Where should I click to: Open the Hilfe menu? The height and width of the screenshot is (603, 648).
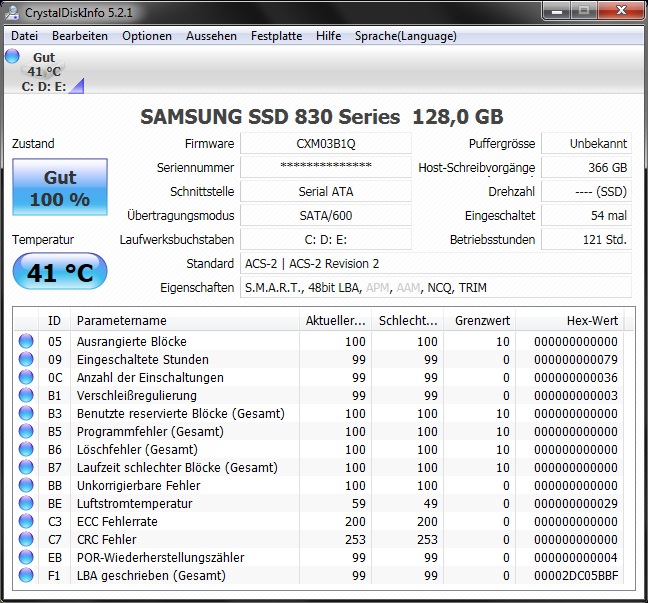(x=329, y=36)
